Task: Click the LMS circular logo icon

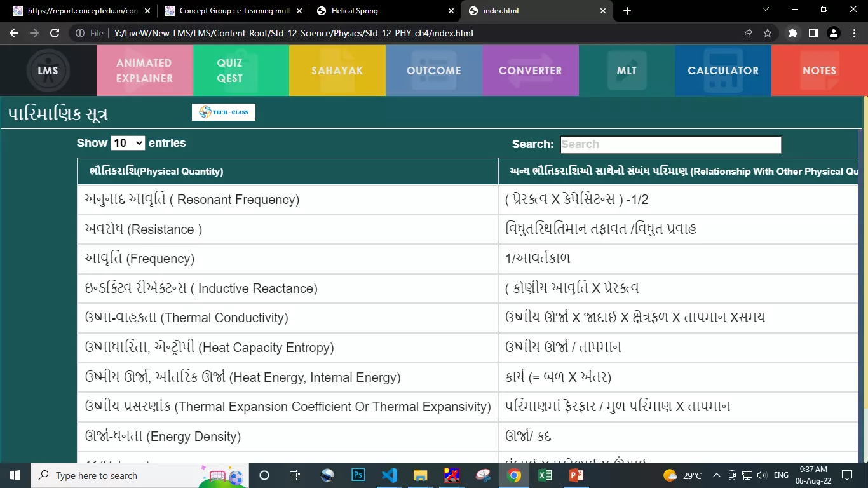Action: click(48, 71)
